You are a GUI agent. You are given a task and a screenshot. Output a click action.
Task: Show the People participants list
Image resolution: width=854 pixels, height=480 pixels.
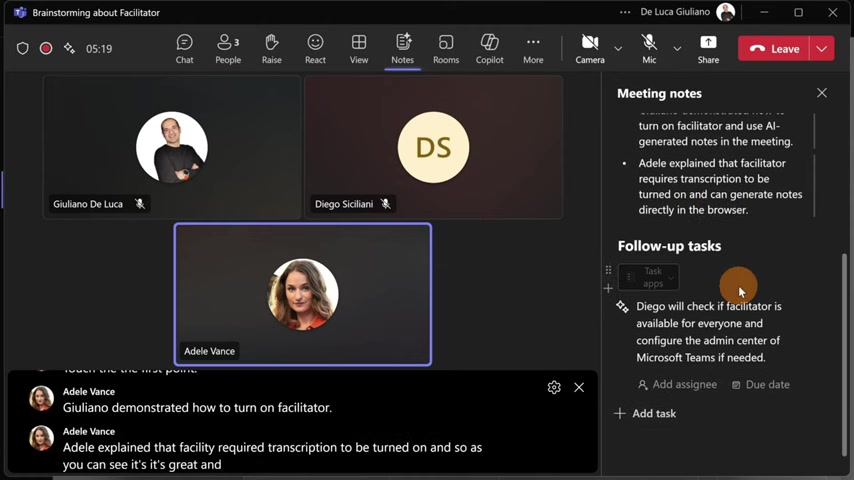(228, 49)
